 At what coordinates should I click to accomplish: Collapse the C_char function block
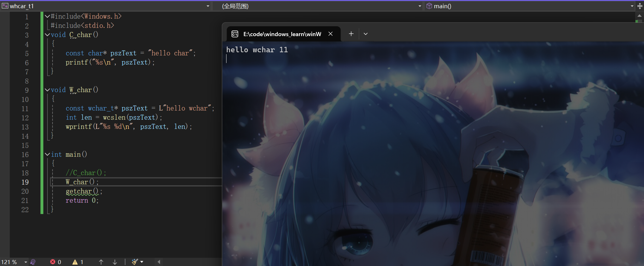coord(47,35)
